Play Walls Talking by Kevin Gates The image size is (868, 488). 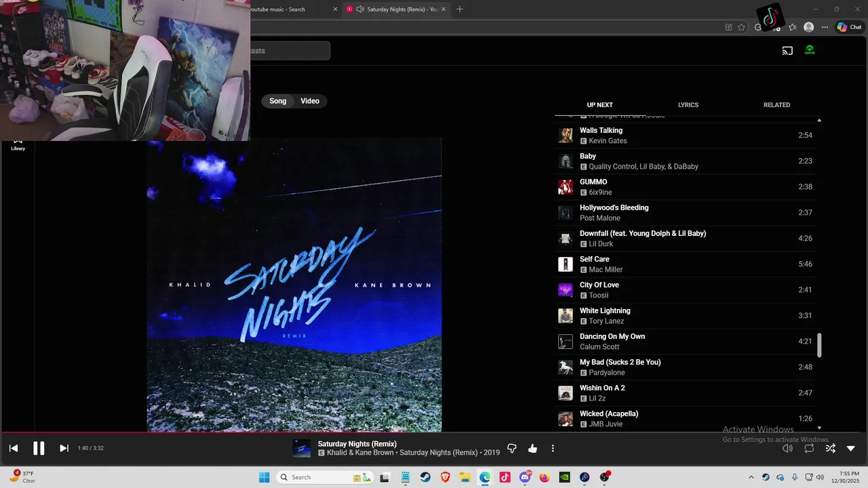coord(685,136)
